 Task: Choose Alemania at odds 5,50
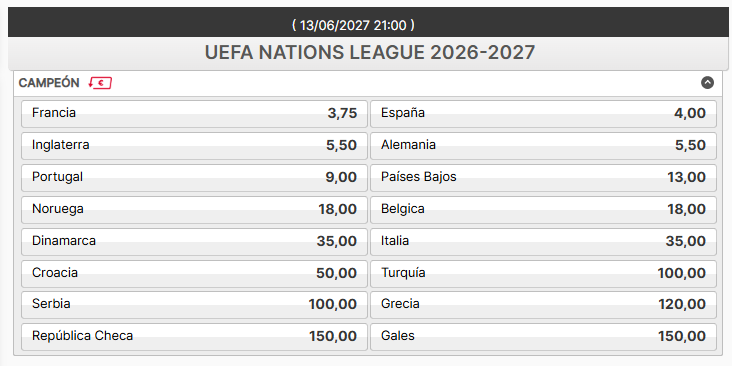click(x=543, y=146)
